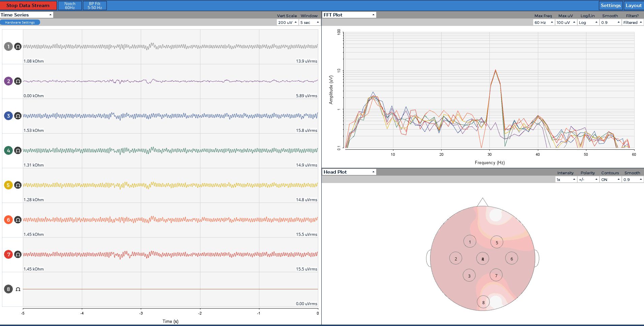Toggle impedance check on channel 5
The height and width of the screenshot is (326, 644).
[x=17, y=185]
